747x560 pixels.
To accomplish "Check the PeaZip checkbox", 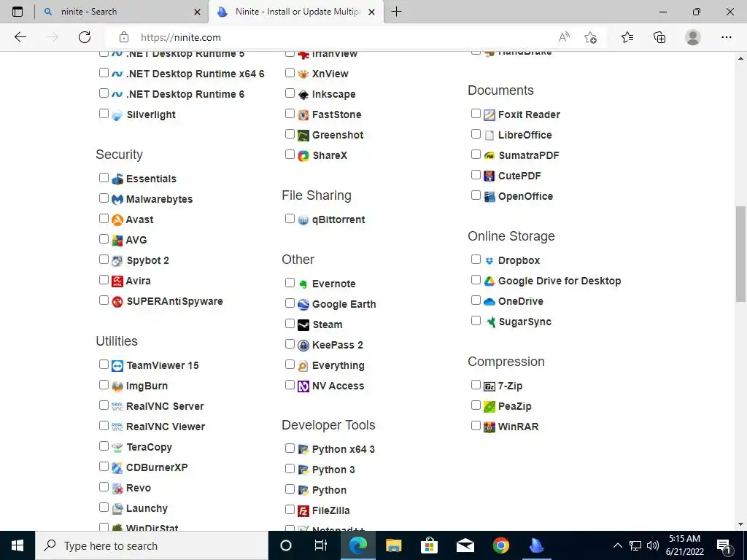I will click(x=476, y=405).
